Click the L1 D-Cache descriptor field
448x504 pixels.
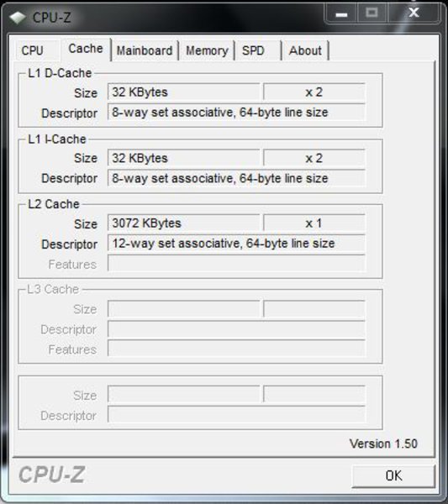click(x=236, y=113)
